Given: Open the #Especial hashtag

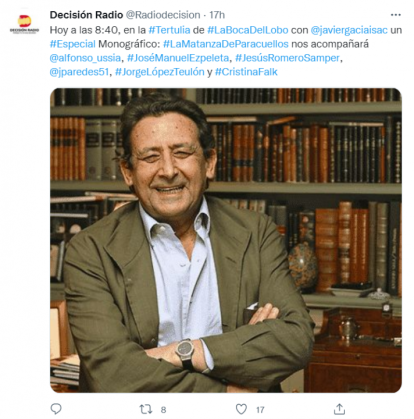Looking at the screenshot, I should [x=73, y=44].
